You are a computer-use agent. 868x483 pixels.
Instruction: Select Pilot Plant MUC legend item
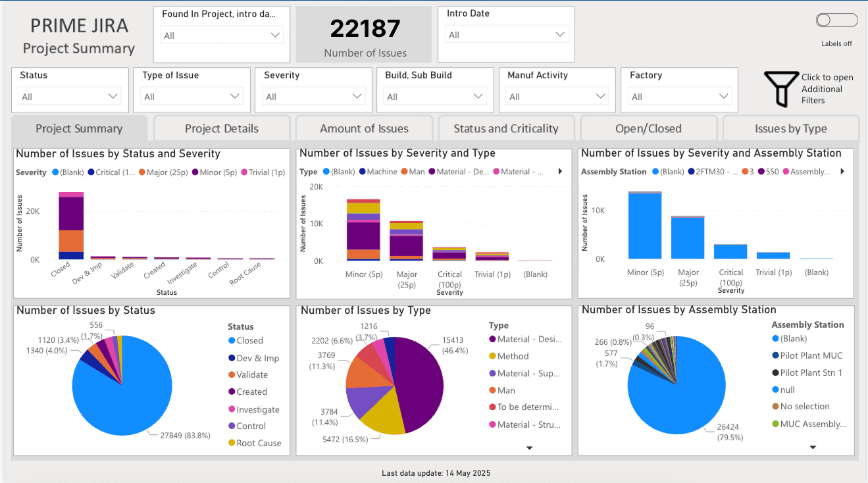[x=807, y=355]
